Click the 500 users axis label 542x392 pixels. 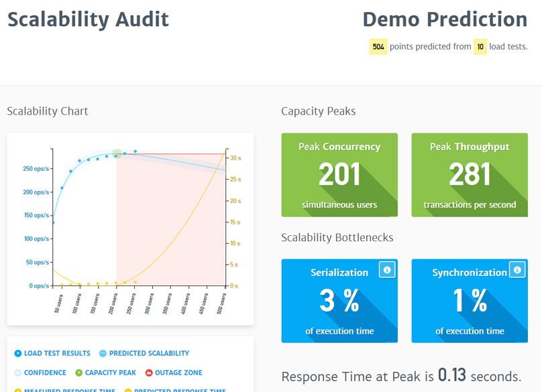221,304
